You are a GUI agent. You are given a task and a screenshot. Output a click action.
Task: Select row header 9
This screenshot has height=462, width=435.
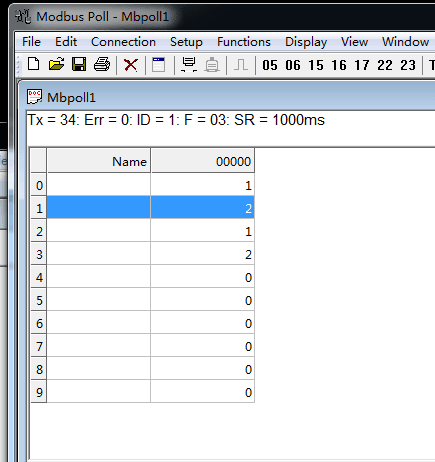coord(39,392)
